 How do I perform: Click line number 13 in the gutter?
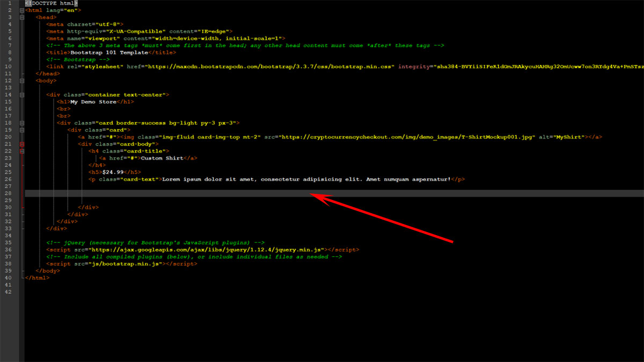8,88
